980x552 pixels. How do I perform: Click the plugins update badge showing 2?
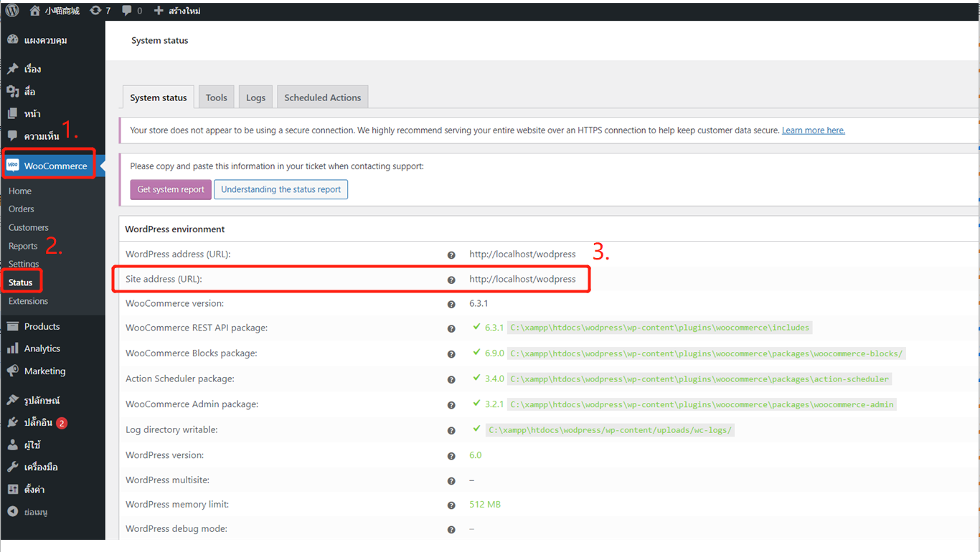click(x=62, y=423)
